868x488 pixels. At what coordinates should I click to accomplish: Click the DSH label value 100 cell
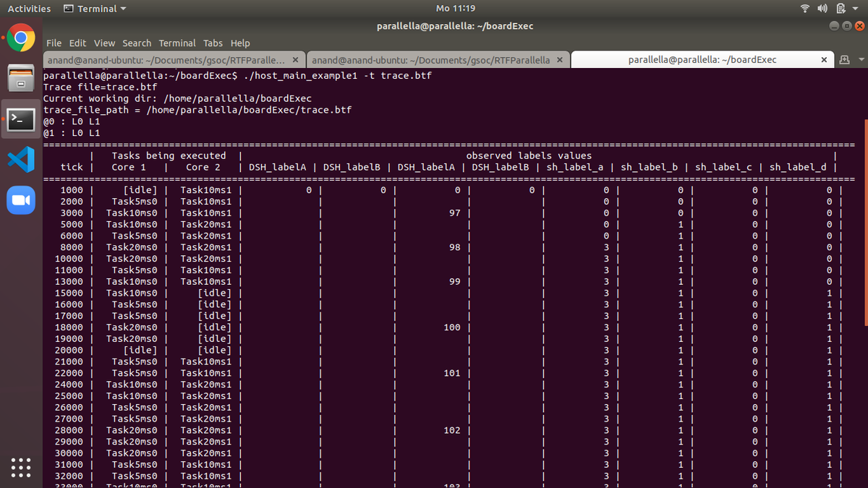coord(451,328)
